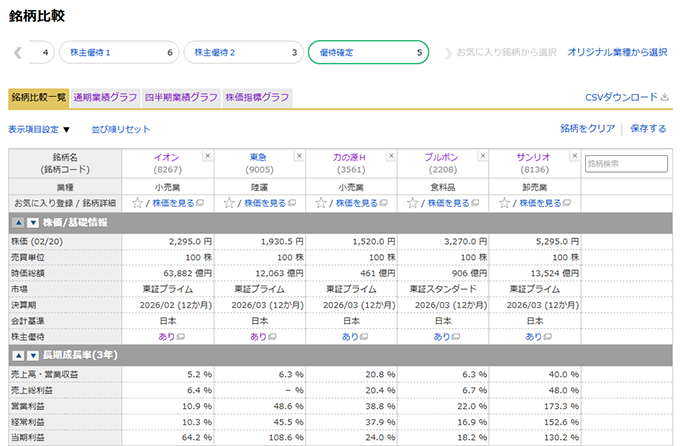Open 株価を見る for 東急

pyautogui.click(x=270, y=203)
